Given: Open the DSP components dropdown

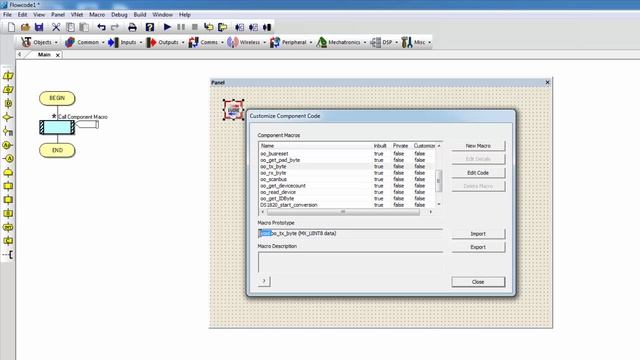Looking at the screenshot, I should (x=384, y=42).
